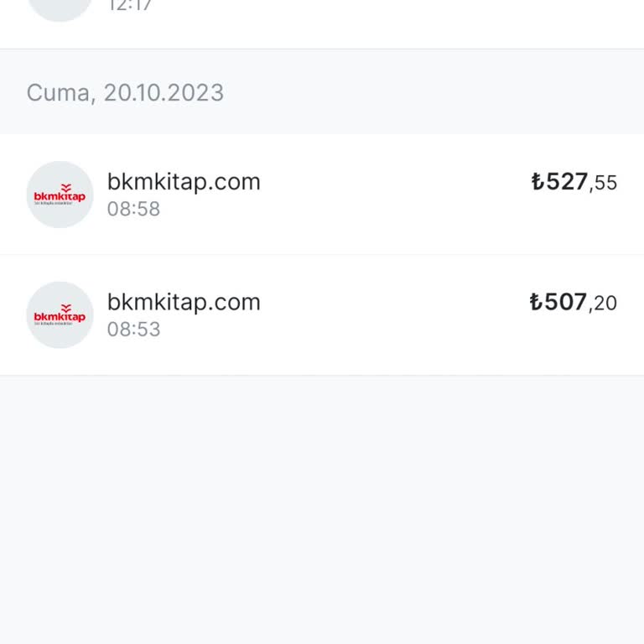This screenshot has height=644, width=644.
Task: Select the ₺527,55 amount
Action: pyautogui.click(x=574, y=182)
